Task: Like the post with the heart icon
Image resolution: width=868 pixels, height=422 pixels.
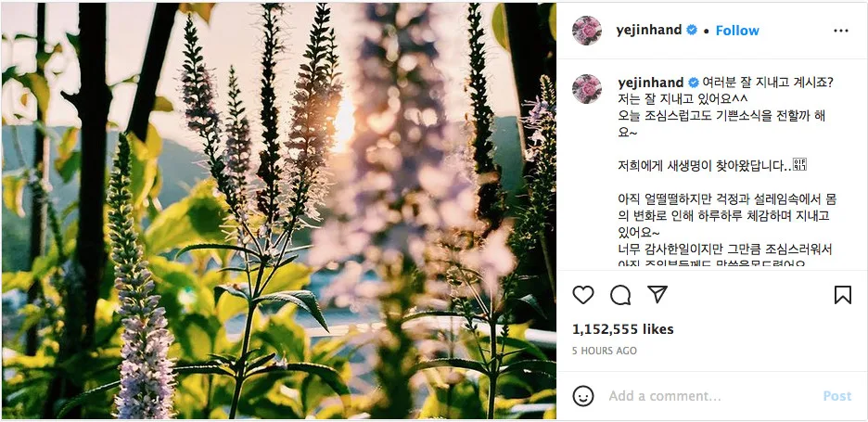Action: (583, 295)
